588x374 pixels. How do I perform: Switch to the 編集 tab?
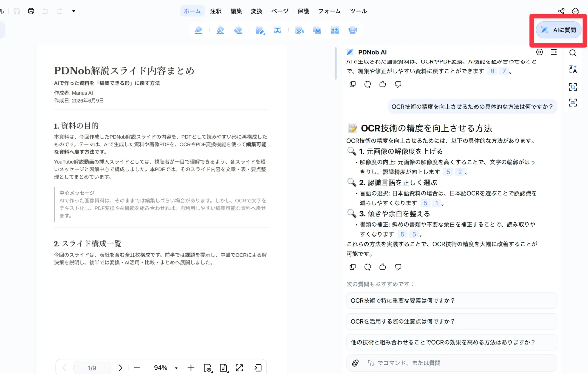point(236,11)
